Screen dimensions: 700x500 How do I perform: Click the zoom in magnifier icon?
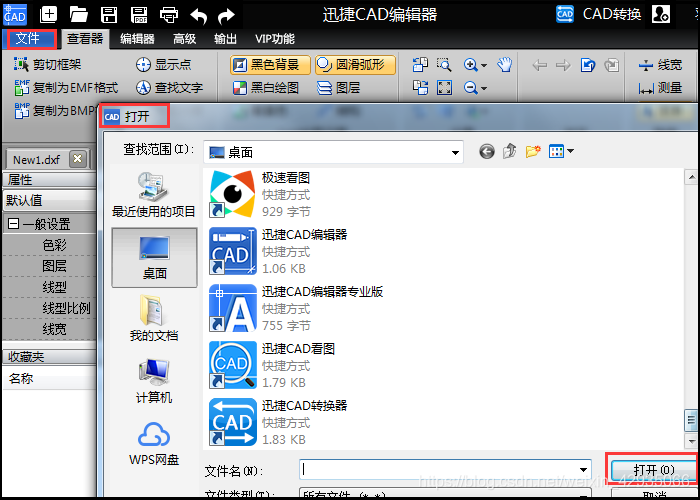click(471, 65)
